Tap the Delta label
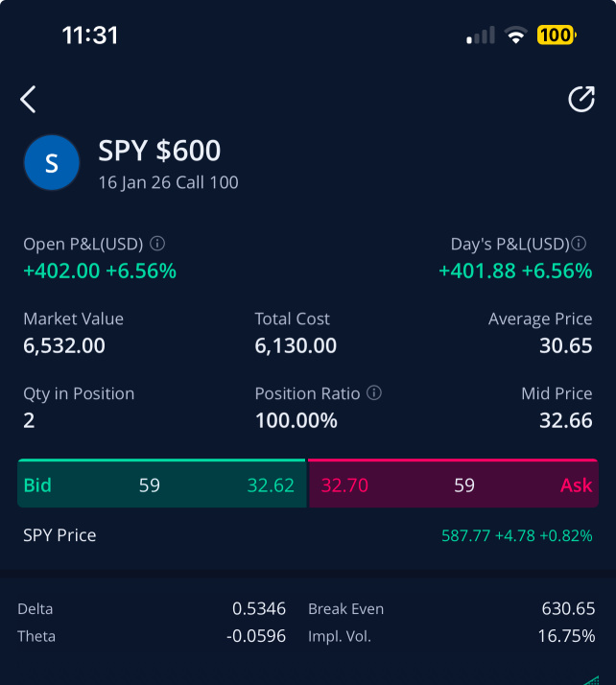Viewport: 616px width, 685px height. [x=35, y=609]
